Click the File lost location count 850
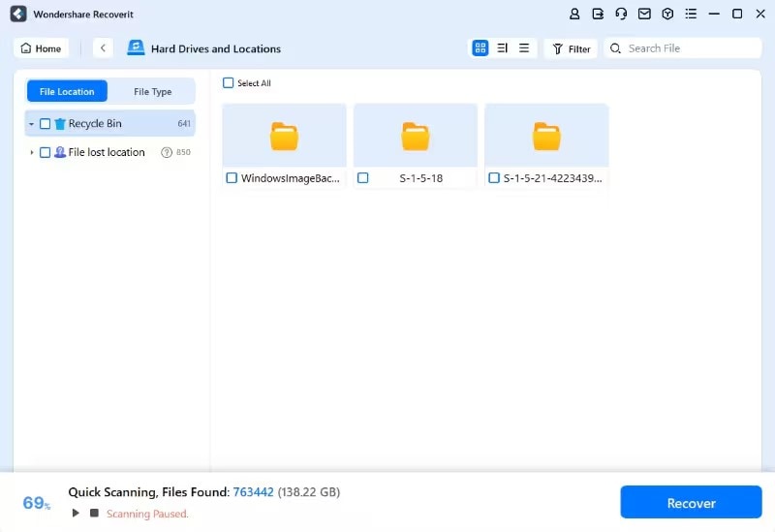Viewport: 775px width, 532px height. pyautogui.click(x=183, y=152)
